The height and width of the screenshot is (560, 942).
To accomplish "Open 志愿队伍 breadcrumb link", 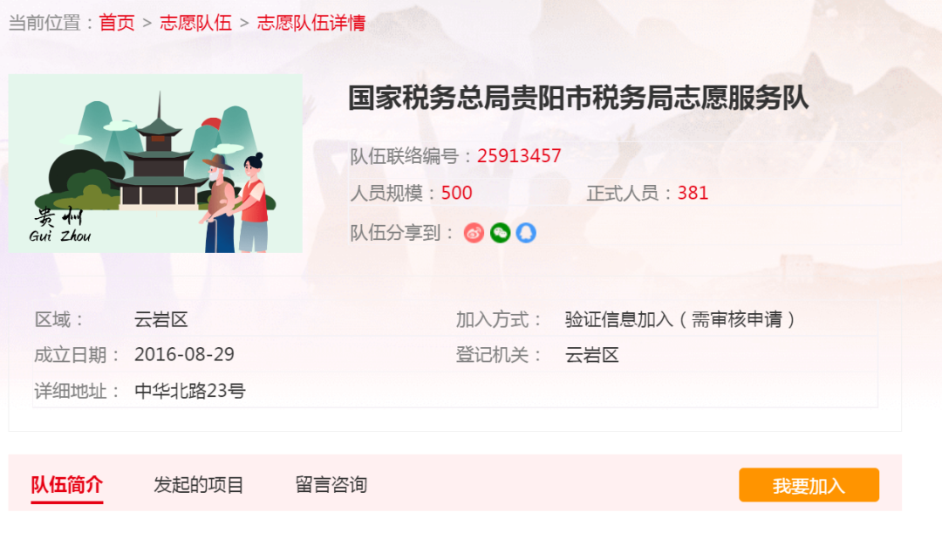I will click(196, 23).
